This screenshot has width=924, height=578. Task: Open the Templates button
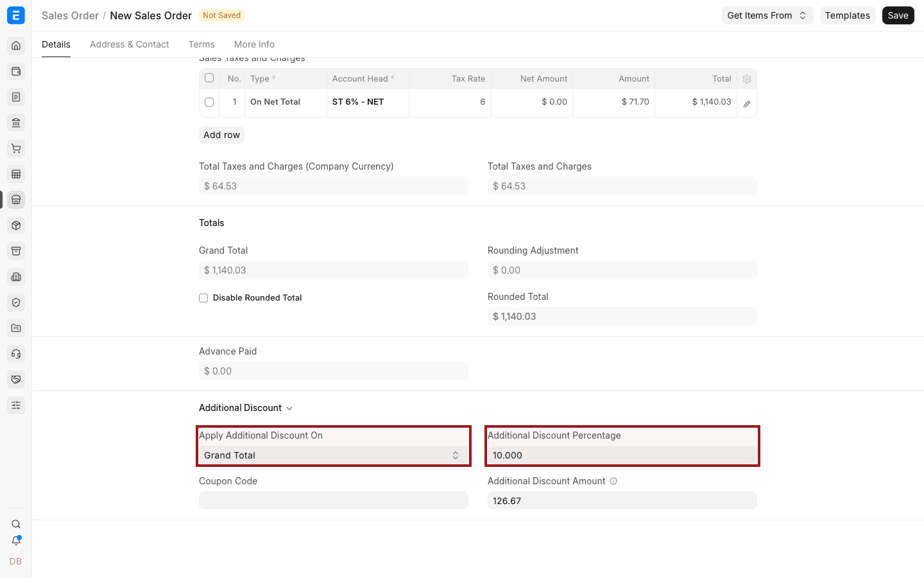point(847,15)
